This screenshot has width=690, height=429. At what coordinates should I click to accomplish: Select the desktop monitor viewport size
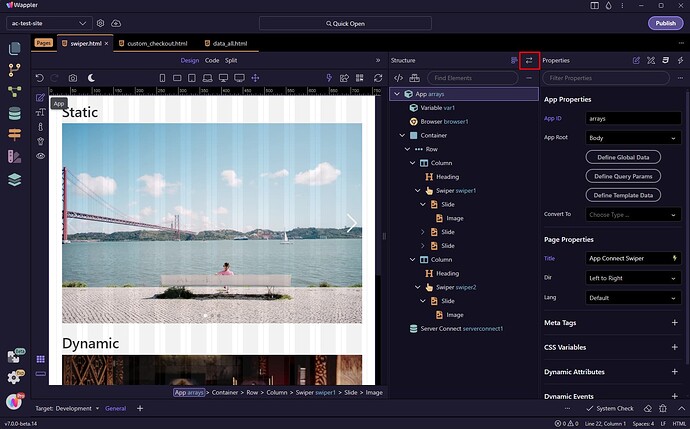[224, 78]
